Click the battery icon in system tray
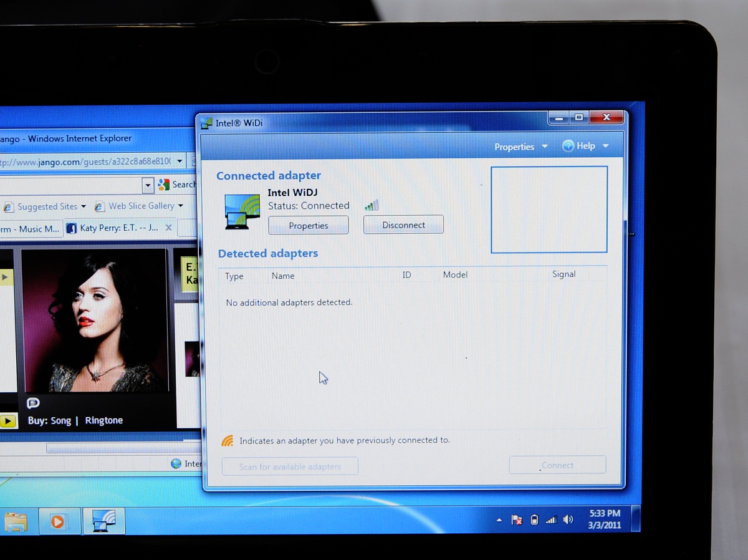 [534, 519]
